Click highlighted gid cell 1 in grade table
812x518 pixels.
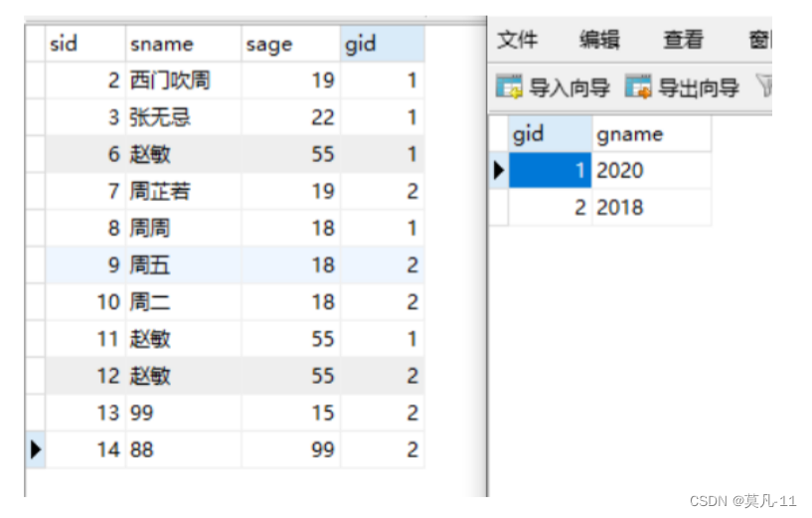coord(550,170)
